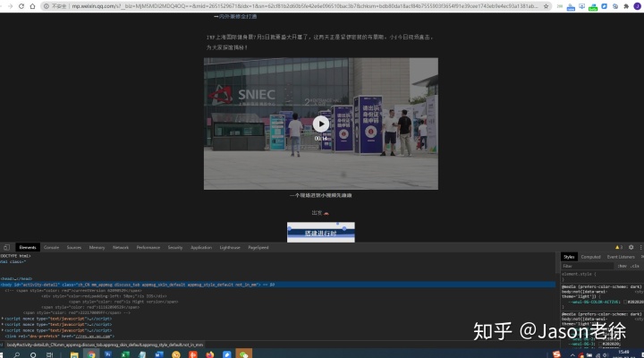Activate the DevTools inspect element picker
Screen dimensions: 644x358
coord(4,247)
